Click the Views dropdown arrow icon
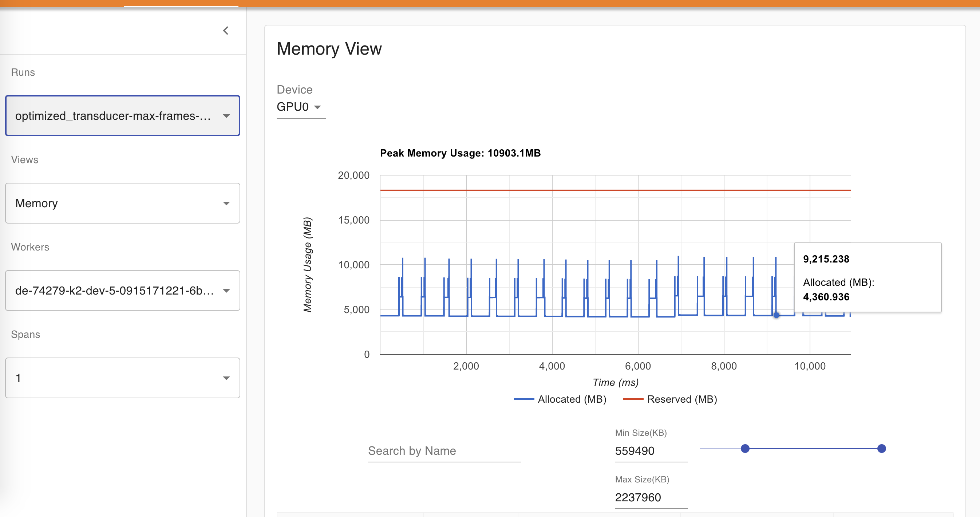980x517 pixels. (x=226, y=204)
